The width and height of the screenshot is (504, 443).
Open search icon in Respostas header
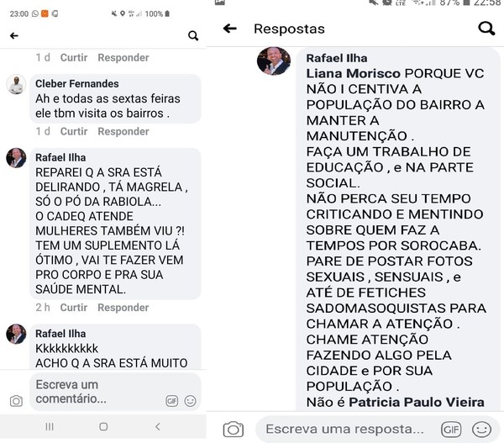[486, 29]
